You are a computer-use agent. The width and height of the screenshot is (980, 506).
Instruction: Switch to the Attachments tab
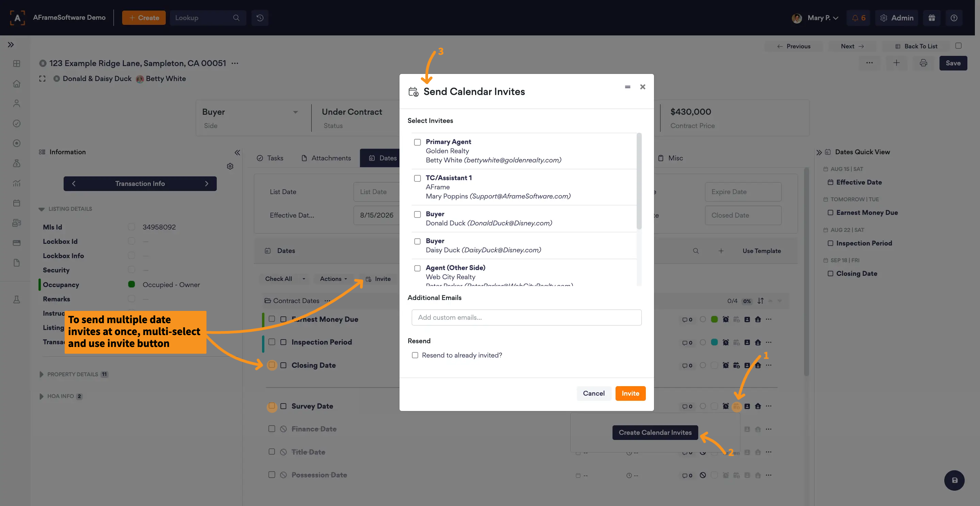326,158
